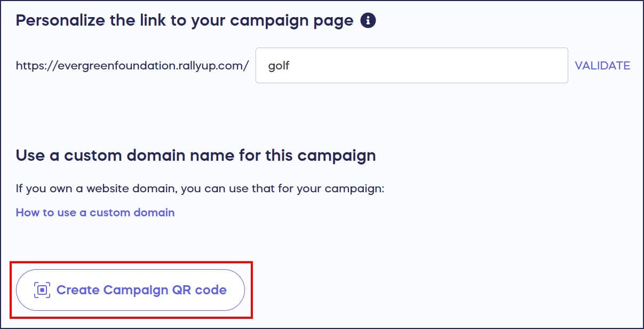644x329 pixels.
Task: Click the evergreenfoundation.rallyup.com URL prefix
Action: point(132,66)
